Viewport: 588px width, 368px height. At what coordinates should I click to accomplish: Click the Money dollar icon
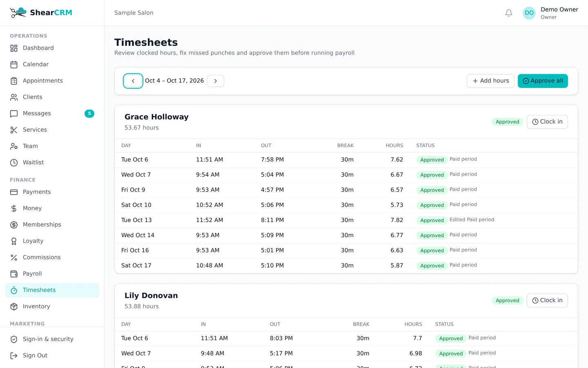pyautogui.click(x=14, y=209)
